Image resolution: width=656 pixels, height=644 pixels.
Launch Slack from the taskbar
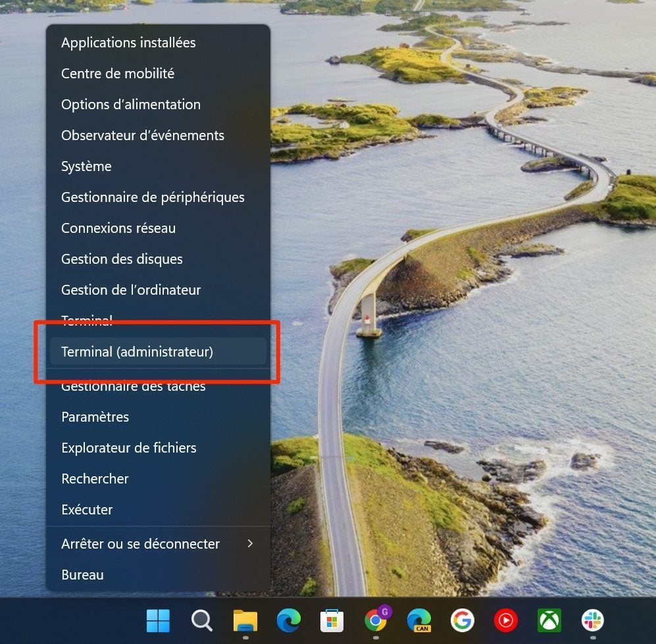(593, 620)
